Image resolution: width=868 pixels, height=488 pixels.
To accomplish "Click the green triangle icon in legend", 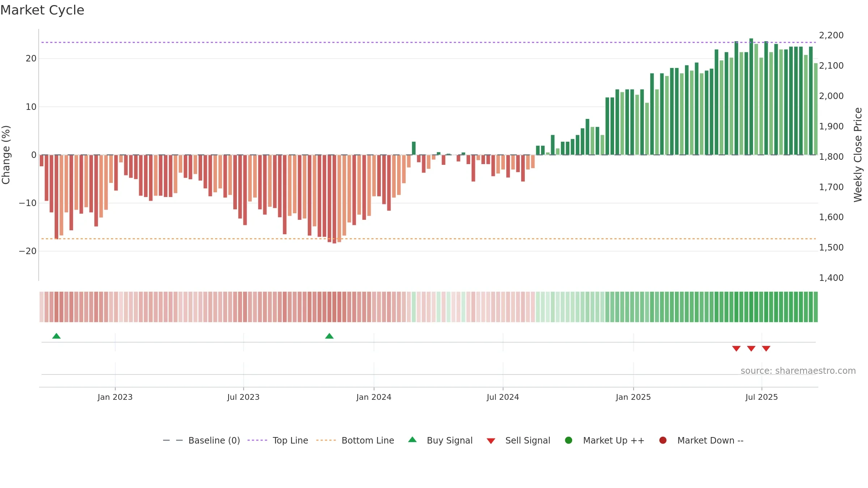I will point(412,440).
